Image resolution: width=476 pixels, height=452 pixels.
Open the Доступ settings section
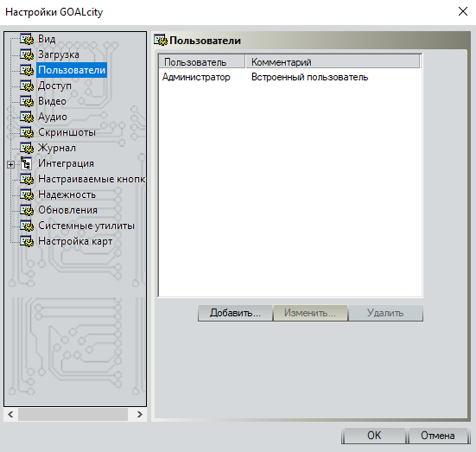(x=54, y=86)
